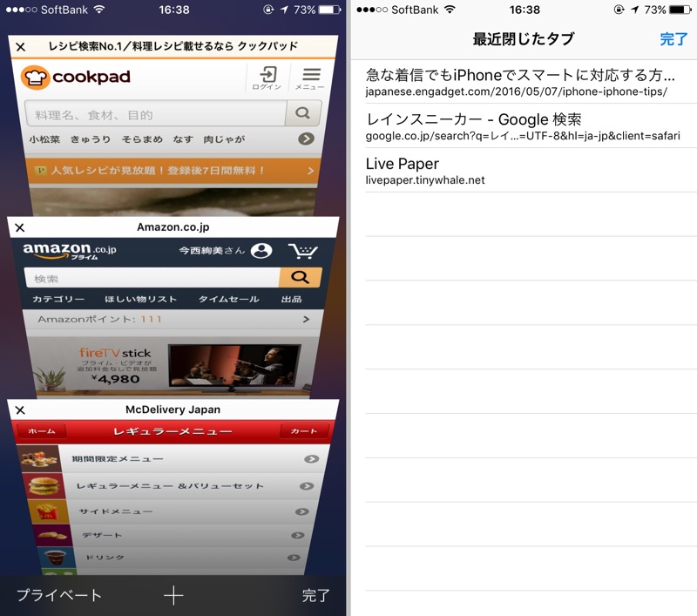Tap the location arrow icon in left status bar
Image resolution: width=697 pixels, height=616 pixels.
(x=284, y=10)
